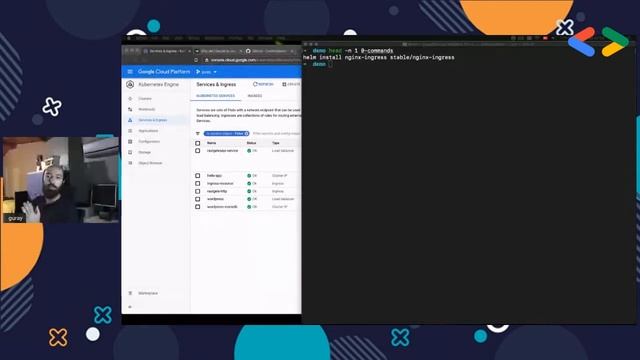Viewport: 640px width, 360px height.
Task: Click the GitHub favicon on the third tab
Action: tap(248, 51)
